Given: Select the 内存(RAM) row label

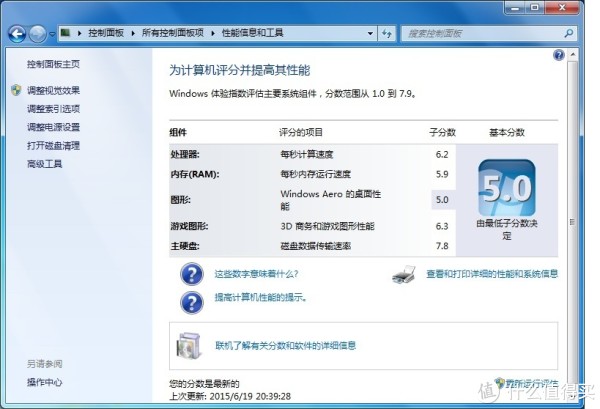Looking at the screenshot, I should click(x=195, y=174).
